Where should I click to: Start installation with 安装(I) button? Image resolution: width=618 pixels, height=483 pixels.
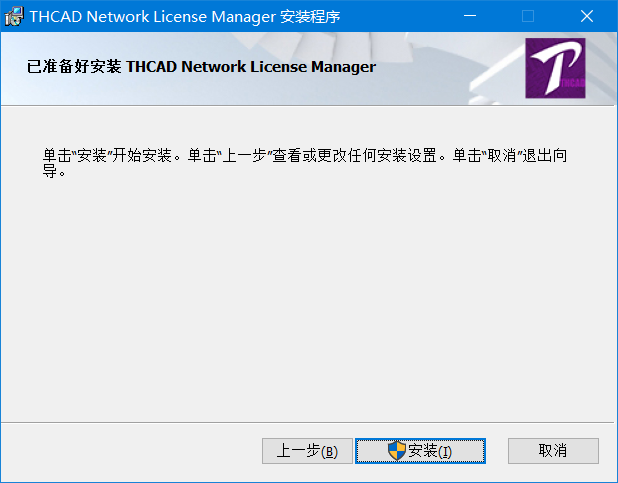pos(420,451)
